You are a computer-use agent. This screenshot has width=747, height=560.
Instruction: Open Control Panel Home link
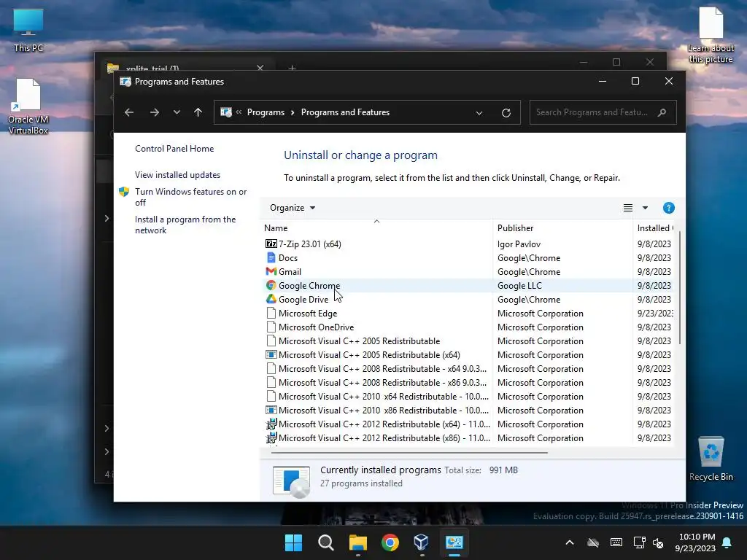(x=174, y=149)
